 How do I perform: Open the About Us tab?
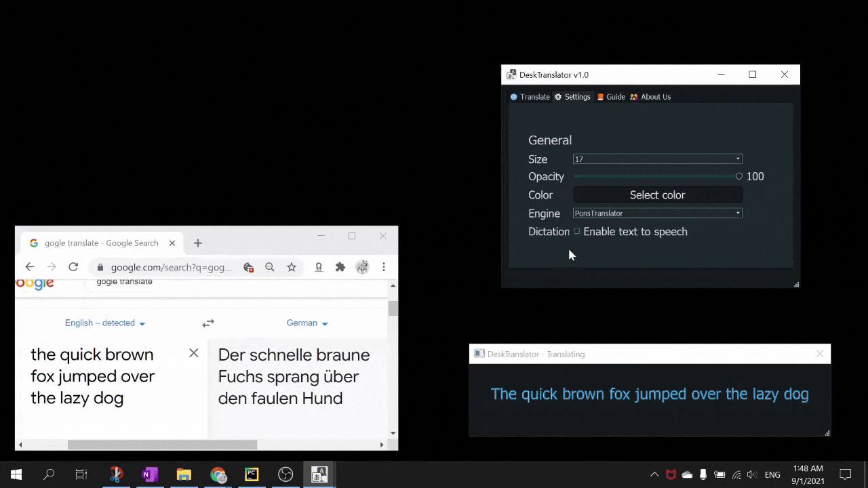click(650, 97)
